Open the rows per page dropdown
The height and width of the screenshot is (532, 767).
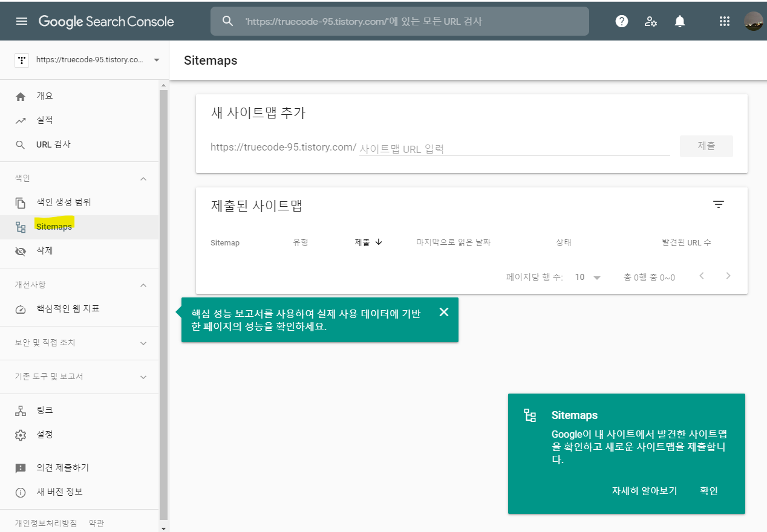[x=588, y=277]
